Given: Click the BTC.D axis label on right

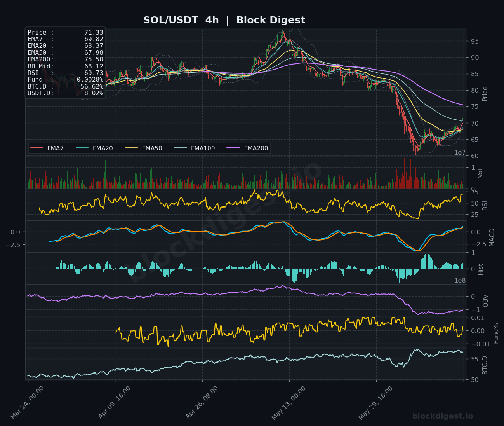Looking at the screenshot, I should pos(485,365).
